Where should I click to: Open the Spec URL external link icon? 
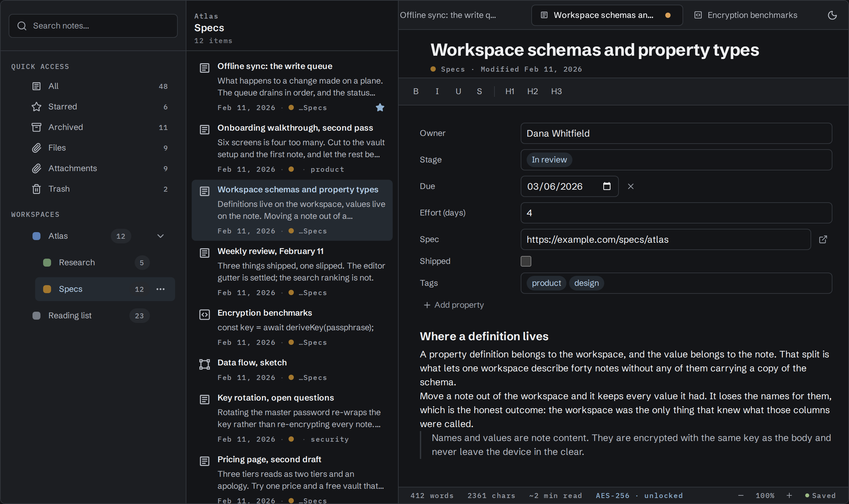823,239
